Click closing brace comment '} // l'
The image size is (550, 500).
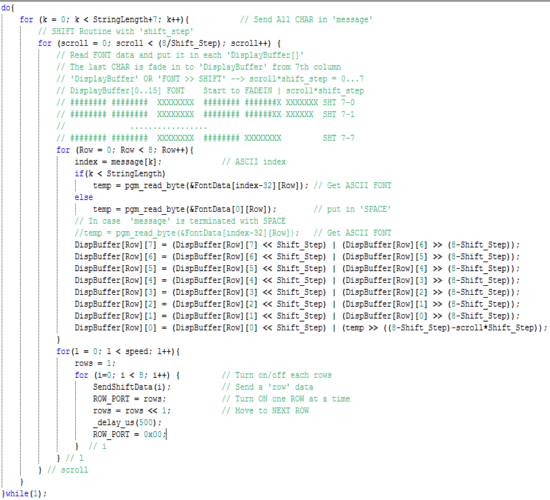[70, 458]
